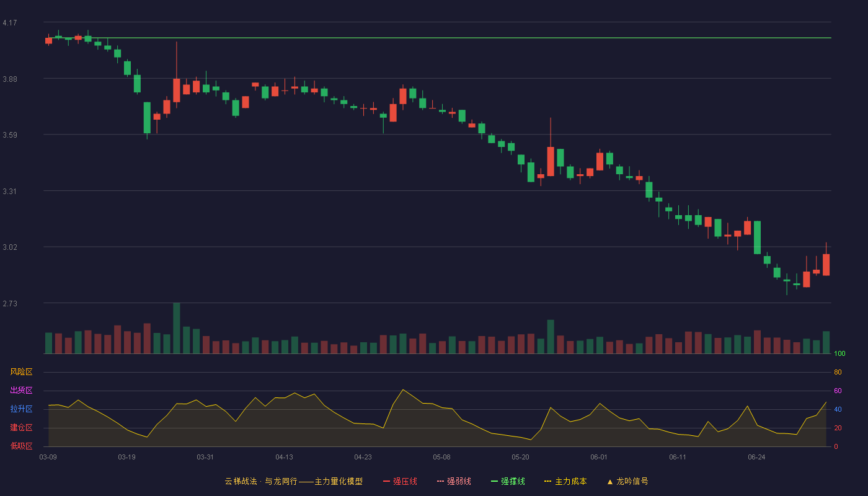Click the green horizontal support line
The image size is (868, 496).
pos(439,38)
